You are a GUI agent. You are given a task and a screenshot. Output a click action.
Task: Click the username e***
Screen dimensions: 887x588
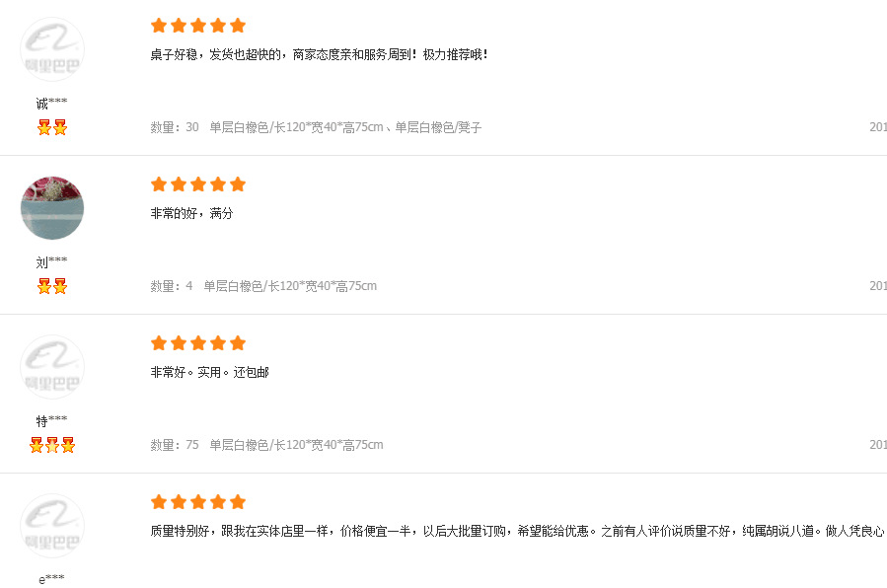pos(52,579)
